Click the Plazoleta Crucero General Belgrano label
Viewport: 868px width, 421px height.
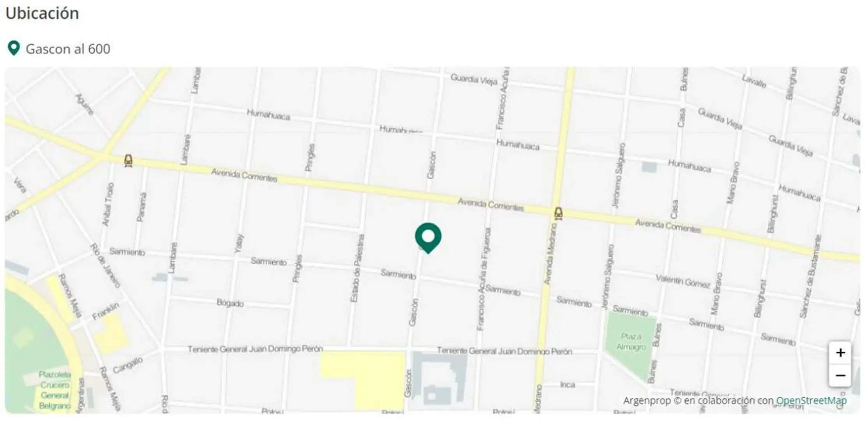pos(55,390)
